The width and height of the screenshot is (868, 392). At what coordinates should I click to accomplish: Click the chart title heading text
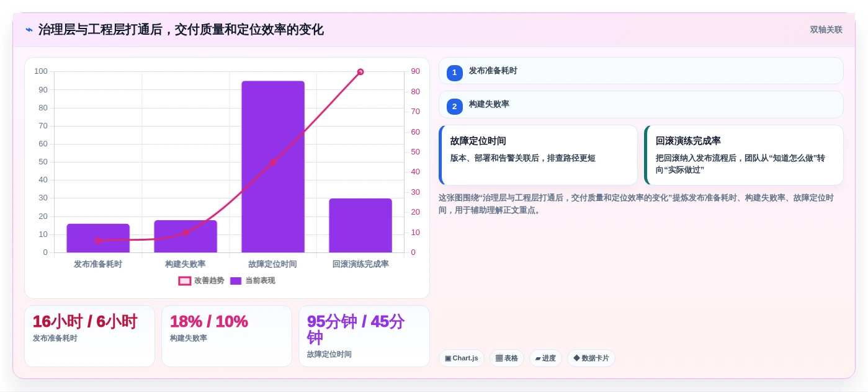(x=181, y=30)
